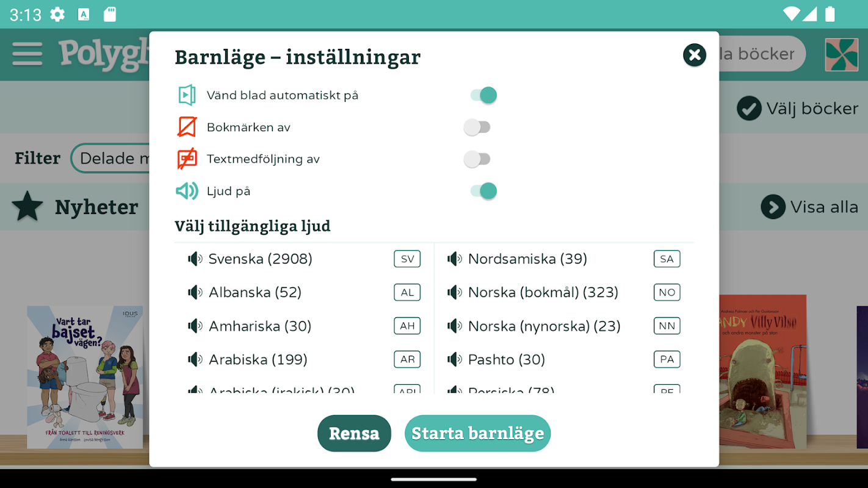This screenshot has height=488, width=868.
Task: Click the Nyheter star icon
Action: coord(27,207)
